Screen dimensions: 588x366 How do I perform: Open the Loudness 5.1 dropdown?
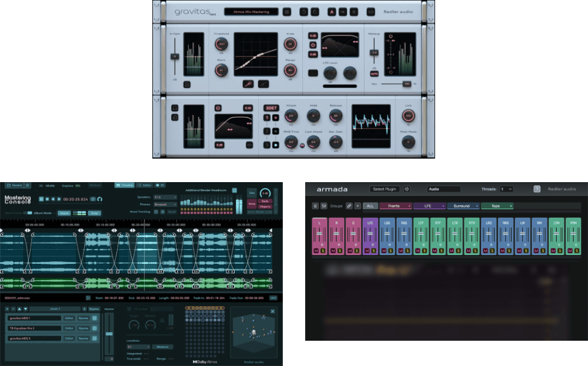(138, 347)
